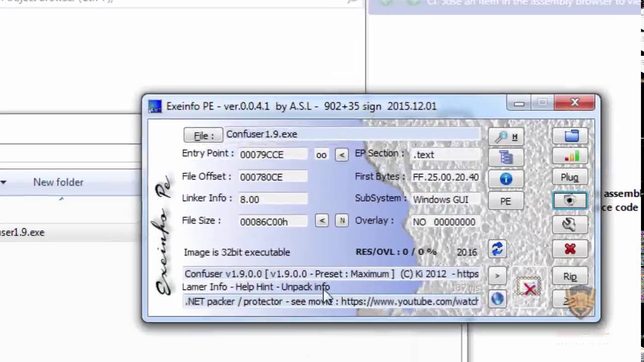Click the N button beside File Size

(x=342, y=221)
